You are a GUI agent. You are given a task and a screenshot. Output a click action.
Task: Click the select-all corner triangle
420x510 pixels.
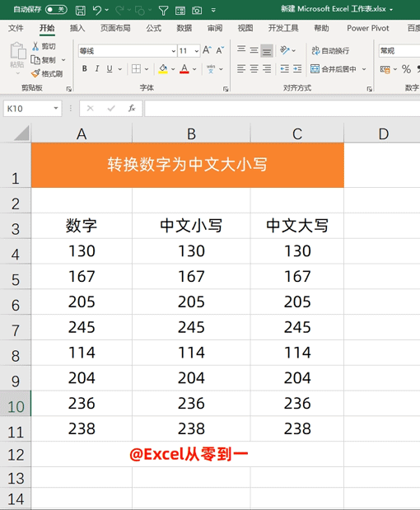tap(21, 133)
